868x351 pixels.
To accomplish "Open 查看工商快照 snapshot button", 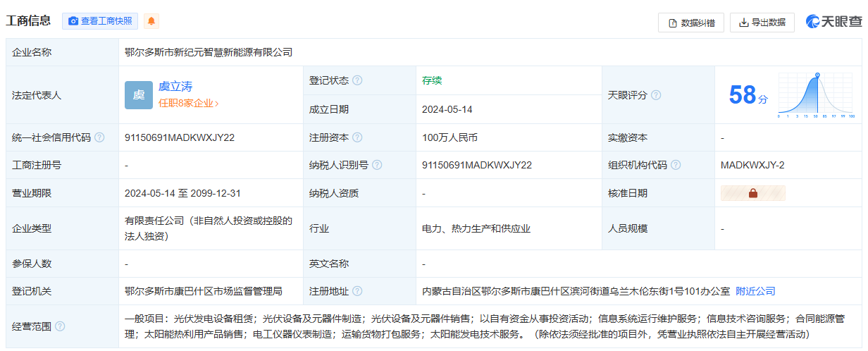I will [100, 21].
